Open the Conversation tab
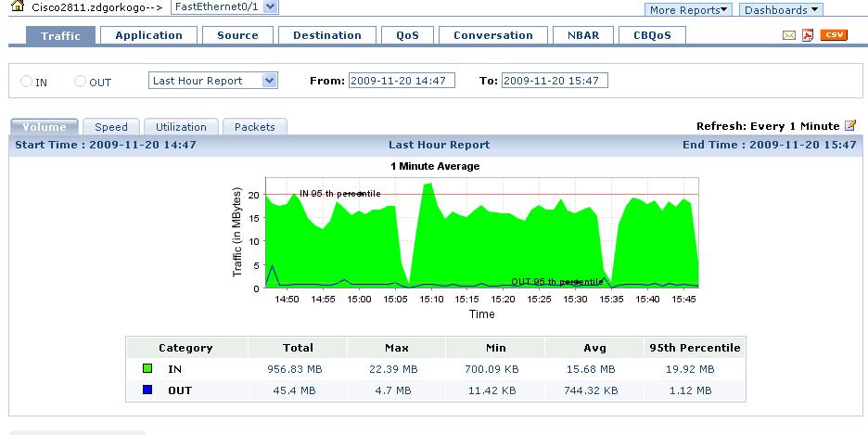Viewport: 868px width, 435px height. tap(493, 35)
